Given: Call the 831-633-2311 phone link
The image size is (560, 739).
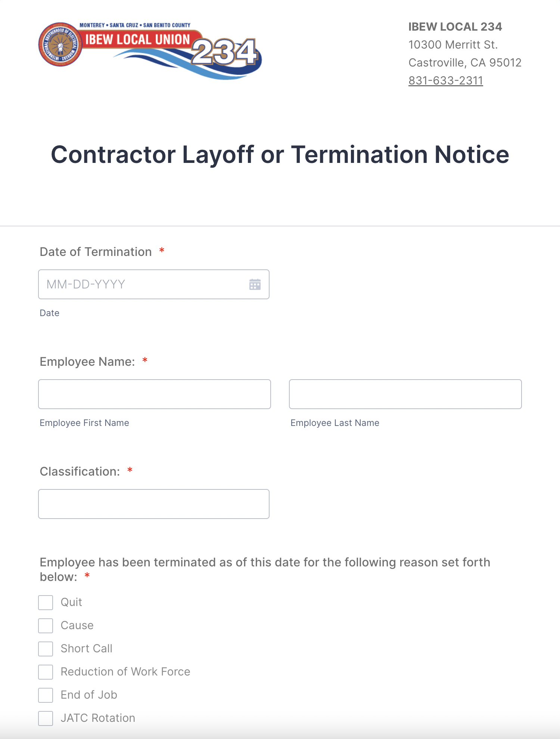Looking at the screenshot, I should (x=446, y=80).
